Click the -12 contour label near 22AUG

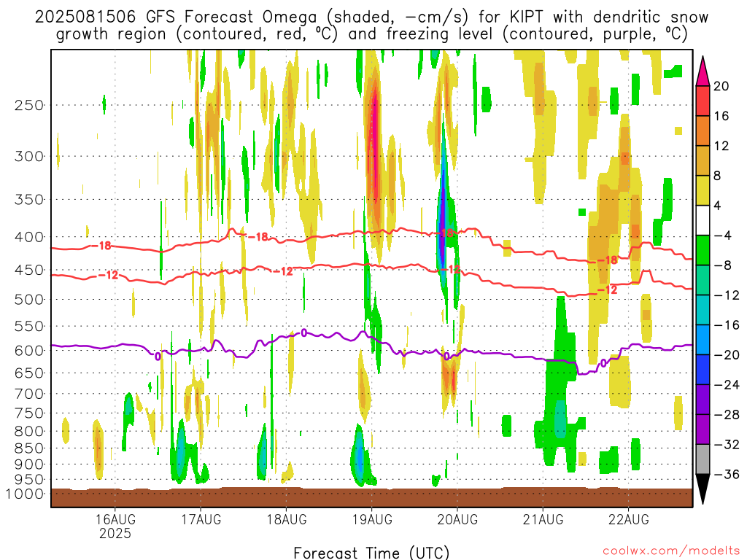pyautogui.click(x=608, y=289)
